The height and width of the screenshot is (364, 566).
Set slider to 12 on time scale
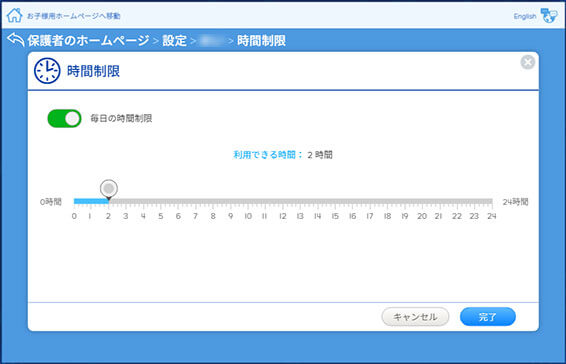click(283, 201)
